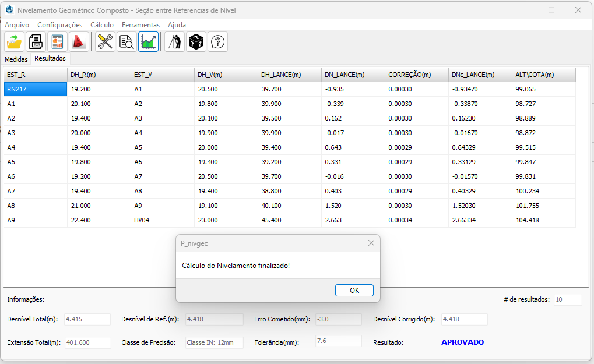The height and width of the screenshot is (364, 594).
Task: Click the altitude value 104.418
Action: point(544,220)
